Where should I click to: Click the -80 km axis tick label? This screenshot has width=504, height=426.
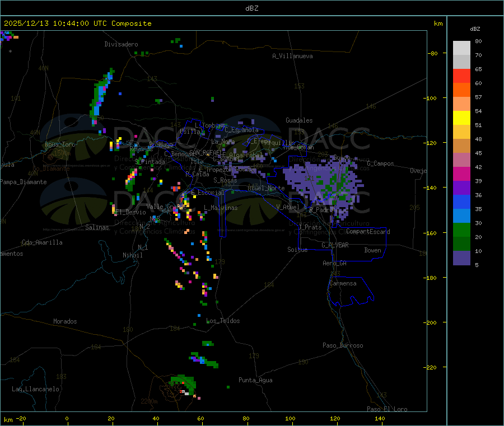click(x=432, y=53)
